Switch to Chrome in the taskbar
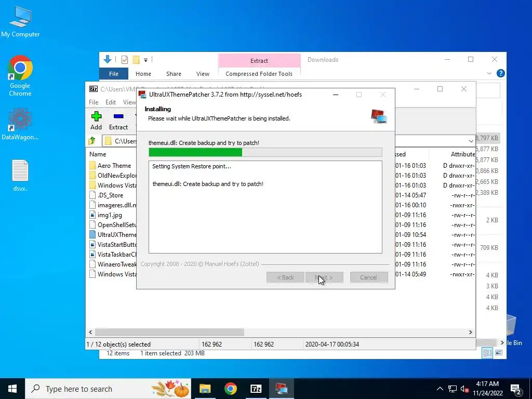The image size is (532, 399). click(x=230, y=389)
